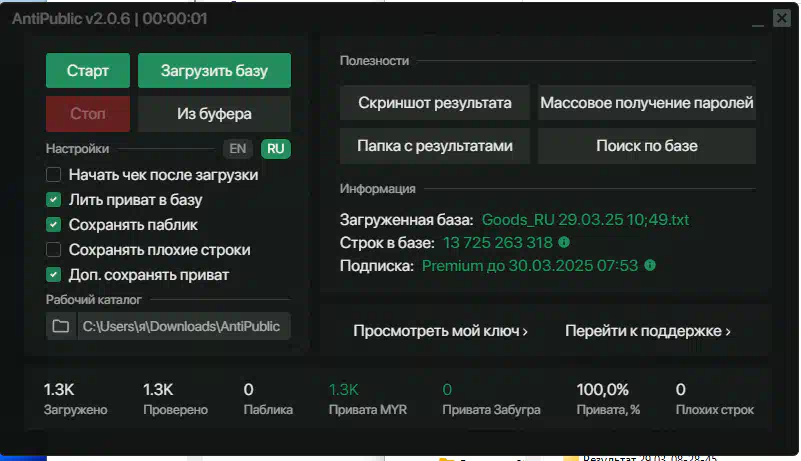This screenshot has height=461, width=801.
Task: Enable Начать чек после загрузки checkbox
Action: coord(54,175)
